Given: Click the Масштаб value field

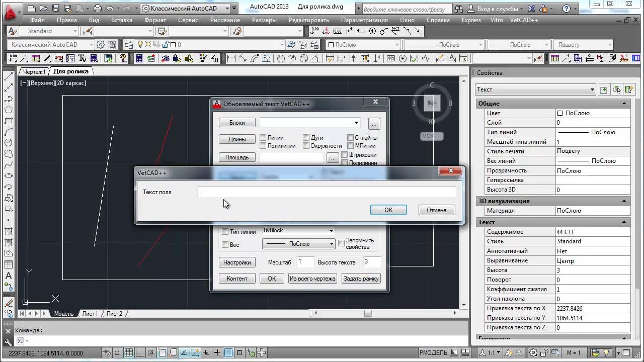Looking at the screenshot, I should [x=305, y=262].
